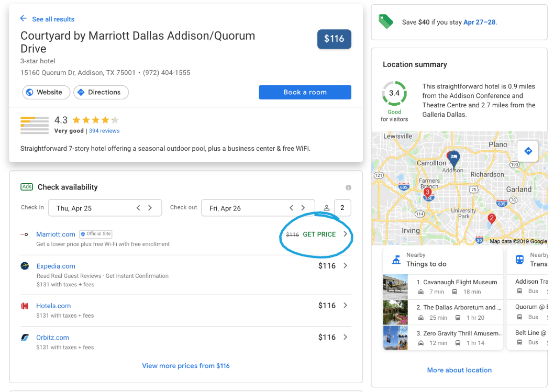Click the Orbitz $116 price
The height and width of the screenshot is (392, 554).
click(327, 337)
